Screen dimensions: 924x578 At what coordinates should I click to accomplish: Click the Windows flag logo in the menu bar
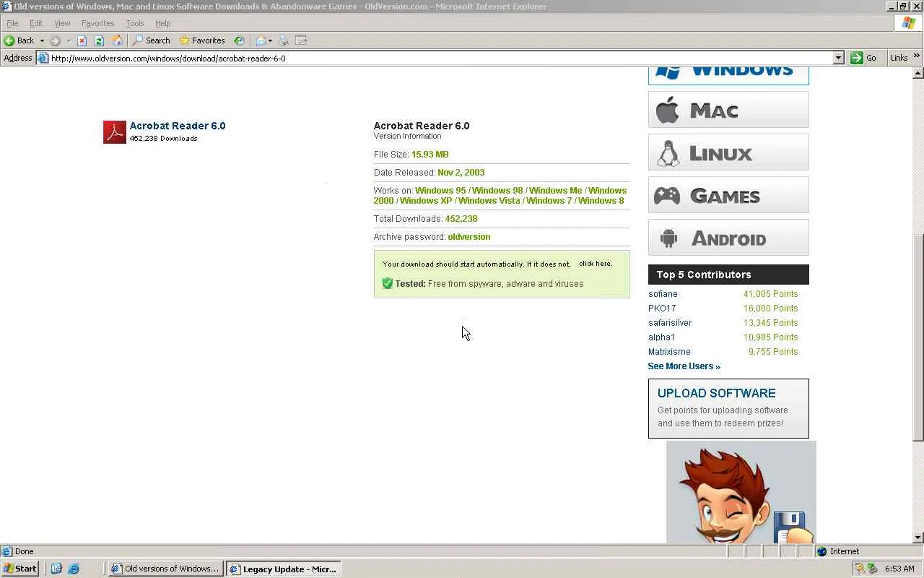(x=909, y=23)
